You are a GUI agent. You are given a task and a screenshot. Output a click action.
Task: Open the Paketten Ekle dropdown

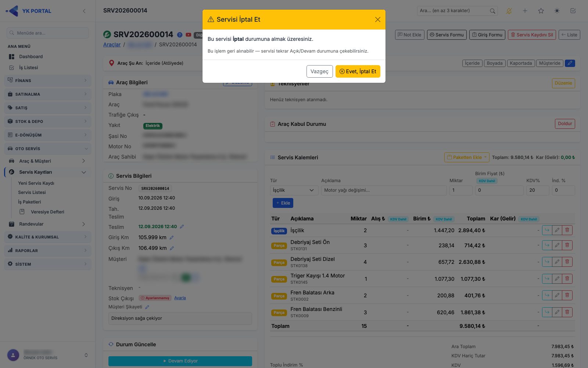[x=467, y=157]
